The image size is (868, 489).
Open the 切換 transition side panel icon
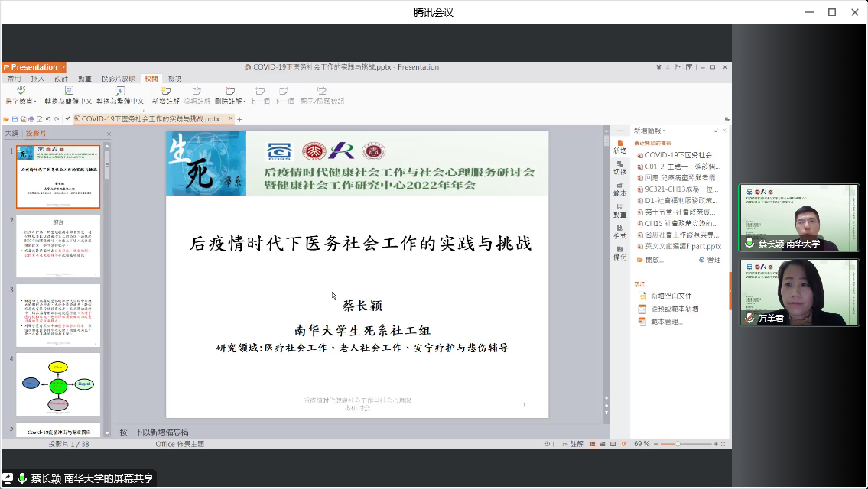click(619, 167)
